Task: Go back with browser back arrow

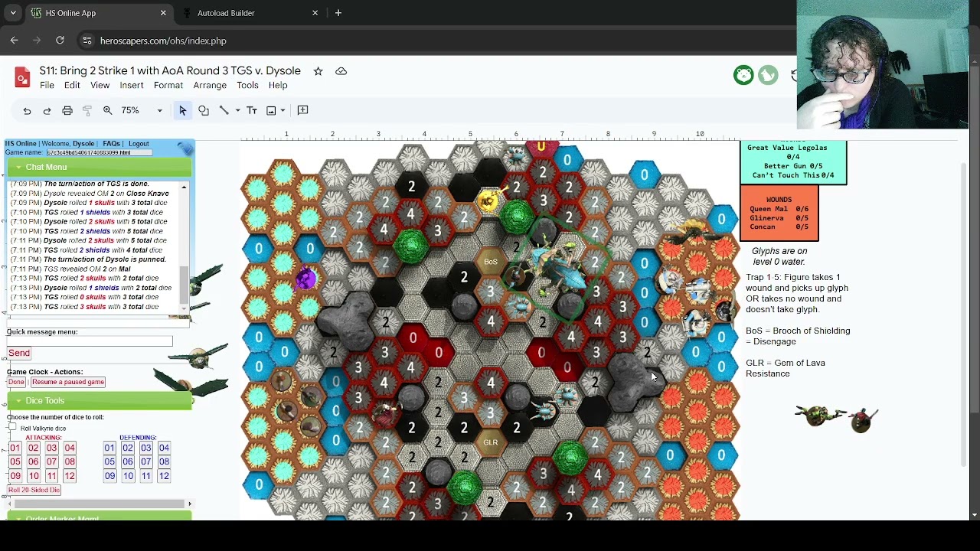Action: click(x=14, y=41)
